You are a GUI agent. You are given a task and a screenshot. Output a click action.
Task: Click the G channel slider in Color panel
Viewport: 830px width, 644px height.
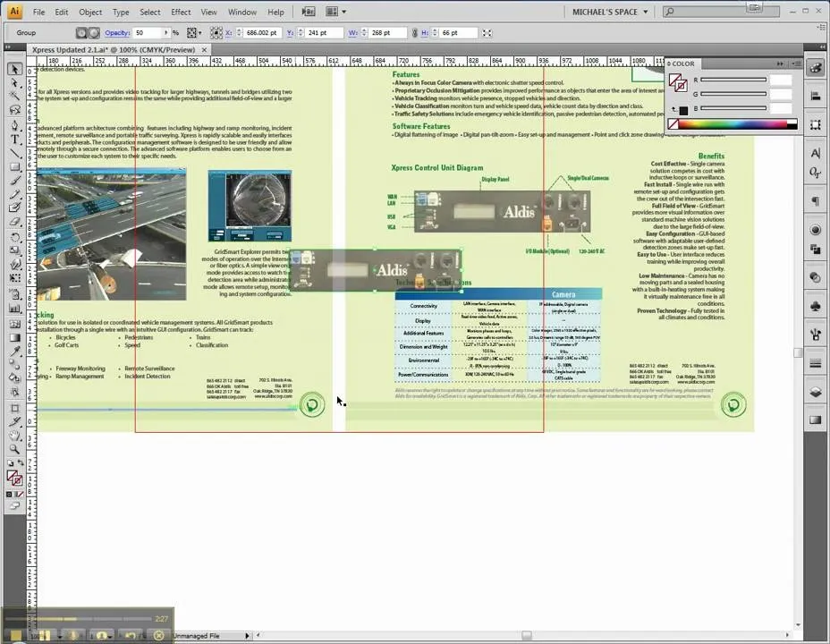point(733,94)
